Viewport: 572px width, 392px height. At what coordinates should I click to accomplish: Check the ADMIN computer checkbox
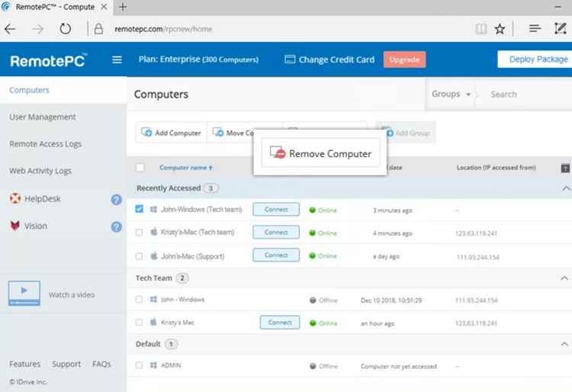click(x=139, y=365)
